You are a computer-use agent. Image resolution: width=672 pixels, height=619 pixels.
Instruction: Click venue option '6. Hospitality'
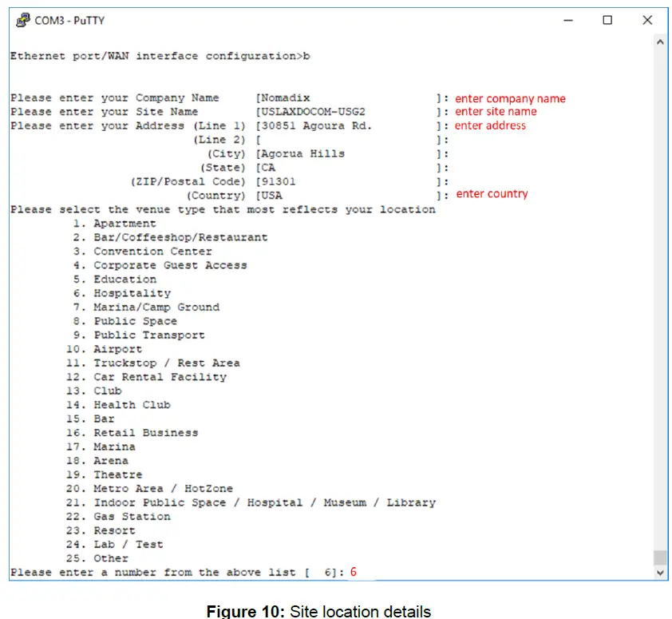coord(122,293)
